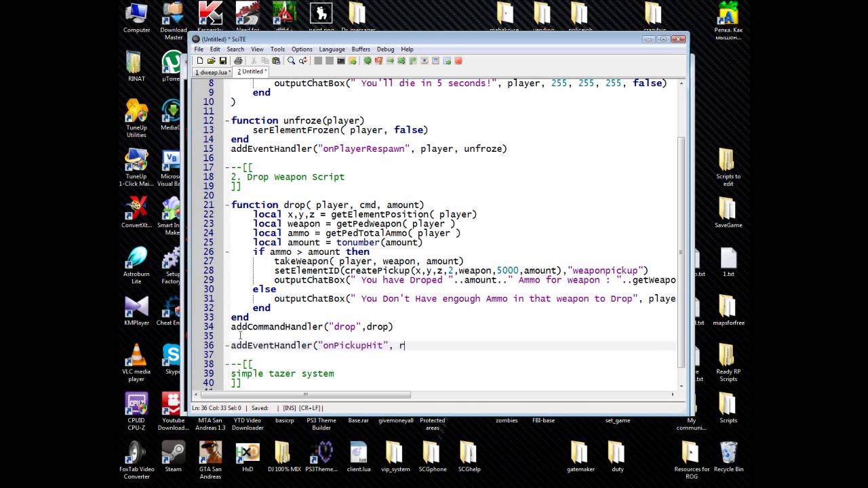Switch to the dweap.lua tab
The image size is (868, 488).
point(213,72)
